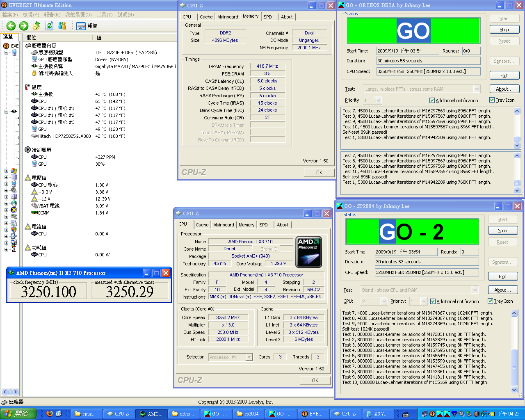Click the warning icon beside 電壓值 heading

point(28,178)
